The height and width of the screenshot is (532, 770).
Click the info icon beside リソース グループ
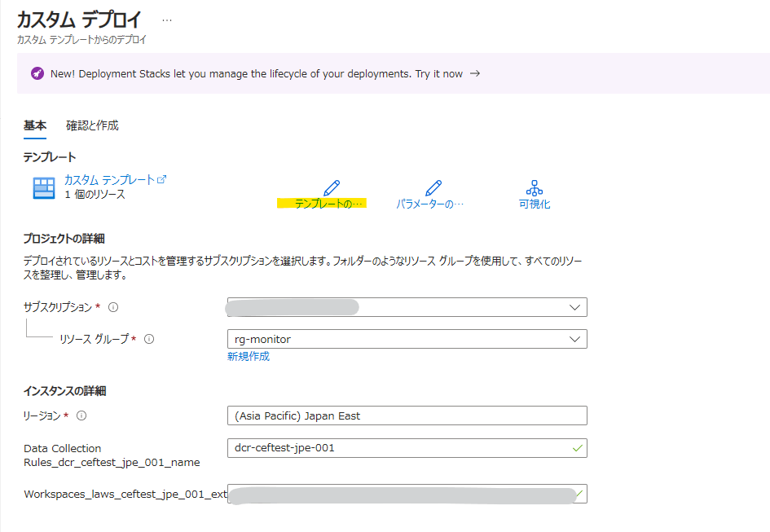coord(149,339)
